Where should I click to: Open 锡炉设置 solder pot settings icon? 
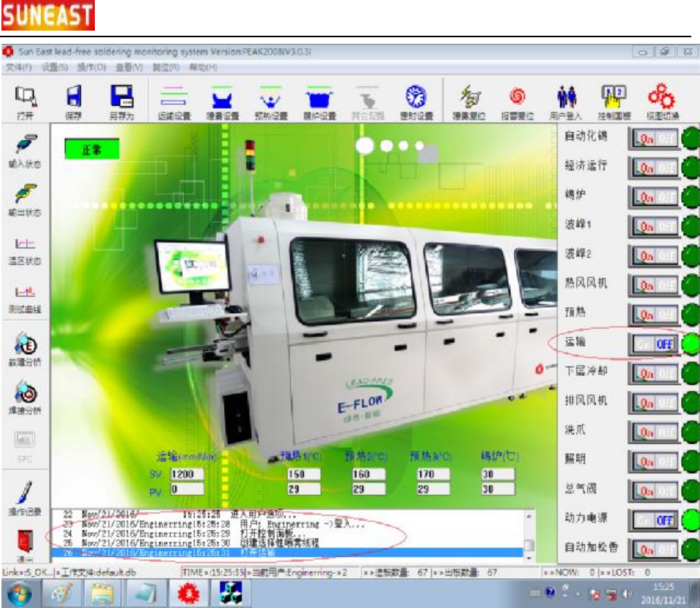coord(319,101)
